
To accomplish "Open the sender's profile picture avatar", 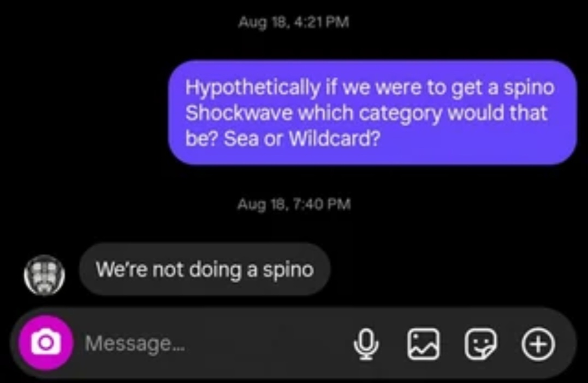I will pos(44,275).
